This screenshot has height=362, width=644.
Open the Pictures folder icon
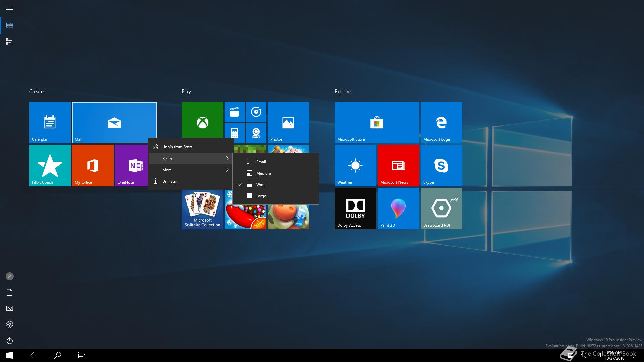[10, 308]
